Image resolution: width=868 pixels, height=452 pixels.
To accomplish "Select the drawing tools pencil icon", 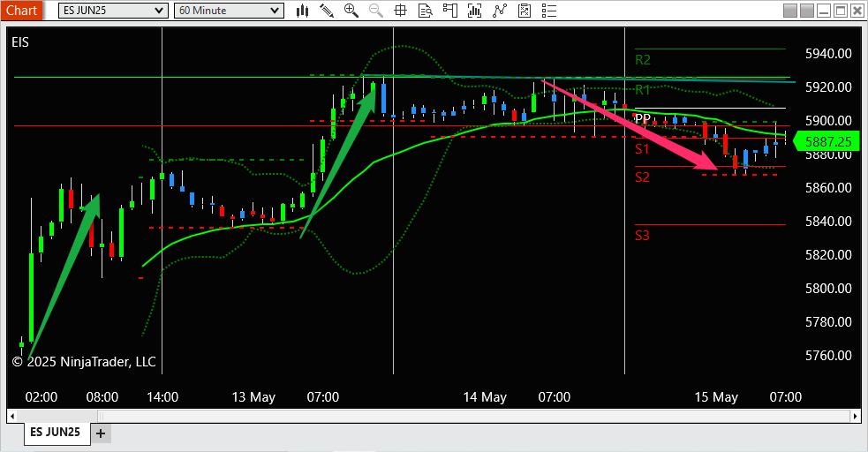I will (327, 11).
